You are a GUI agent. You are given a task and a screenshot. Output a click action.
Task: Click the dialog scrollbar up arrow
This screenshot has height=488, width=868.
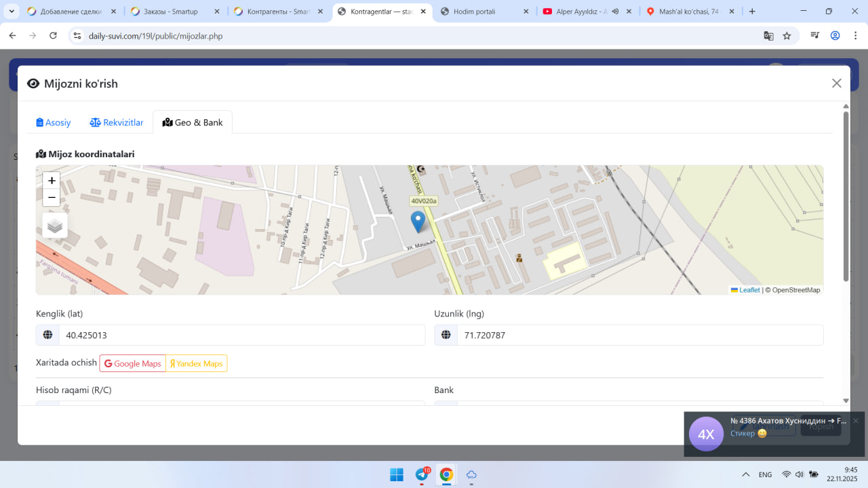pos(846,106)
